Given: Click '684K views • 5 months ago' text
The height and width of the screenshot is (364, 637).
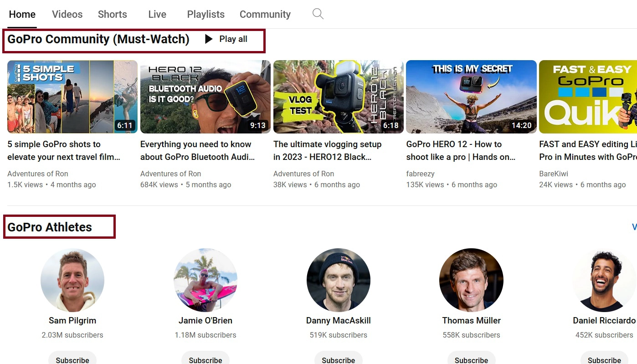Looking at the screenshot, I should point(186,185).
